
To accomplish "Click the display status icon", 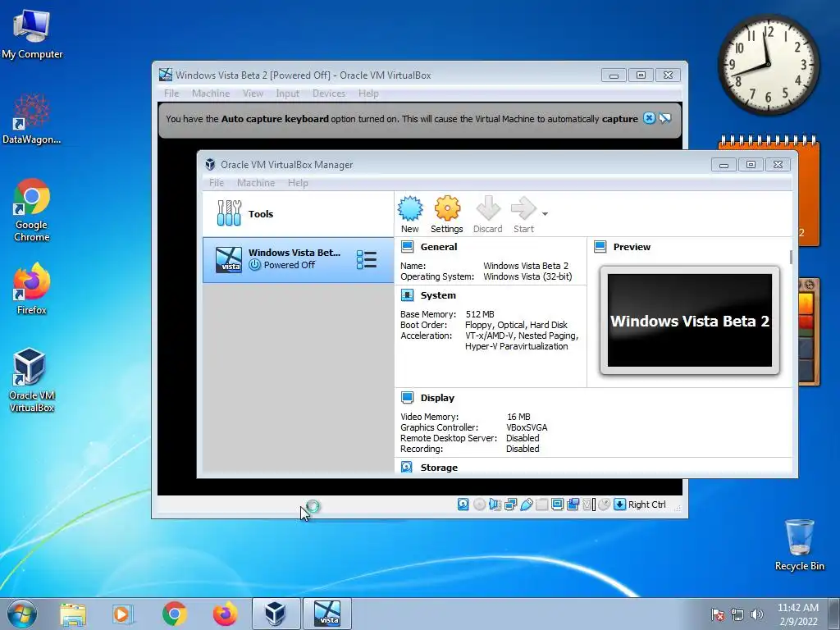I will pyautogui.click(x=557, y=504).
